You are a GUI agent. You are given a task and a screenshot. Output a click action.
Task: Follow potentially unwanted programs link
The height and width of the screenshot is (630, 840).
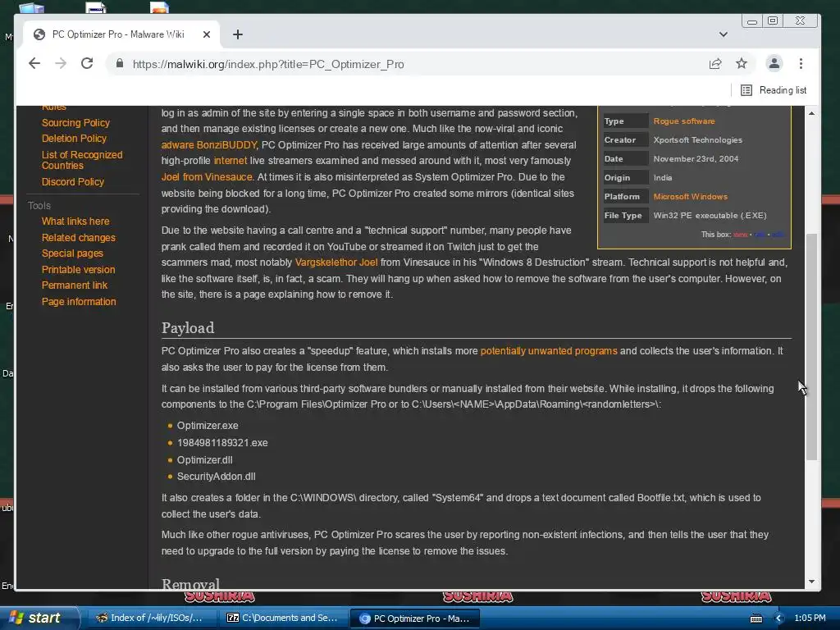tap(549, 351)
